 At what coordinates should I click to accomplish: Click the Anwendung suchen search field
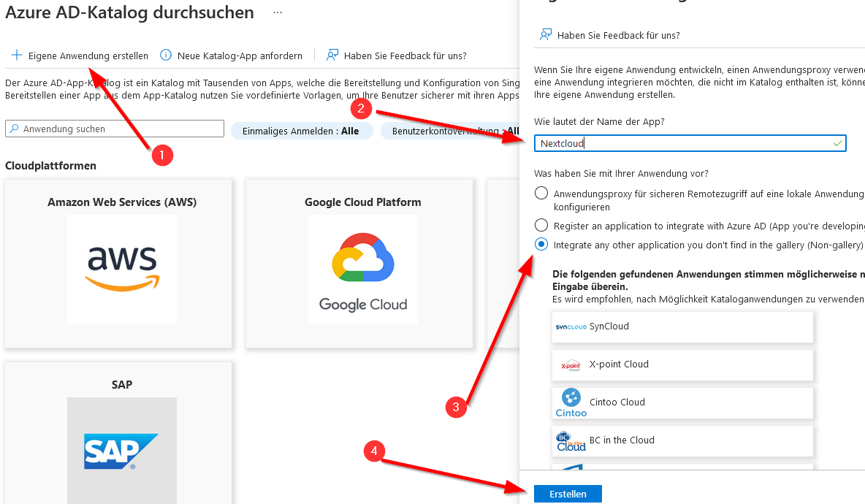[115, 129]
